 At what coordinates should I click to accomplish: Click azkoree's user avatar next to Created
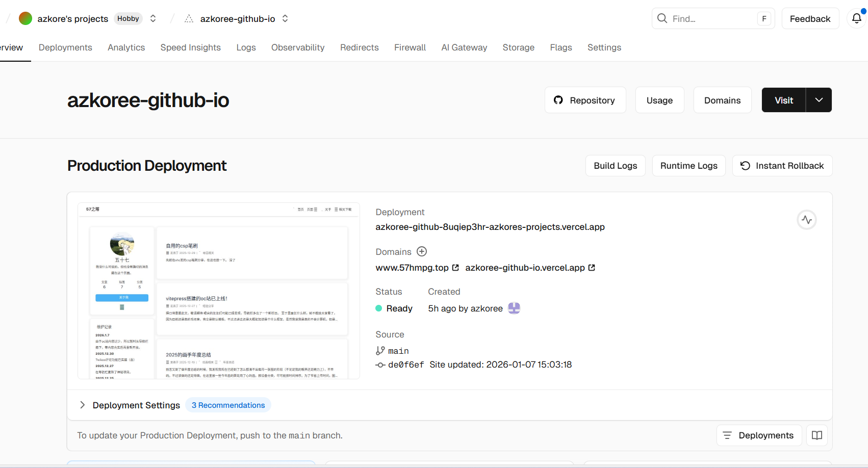tap(514, 308)
